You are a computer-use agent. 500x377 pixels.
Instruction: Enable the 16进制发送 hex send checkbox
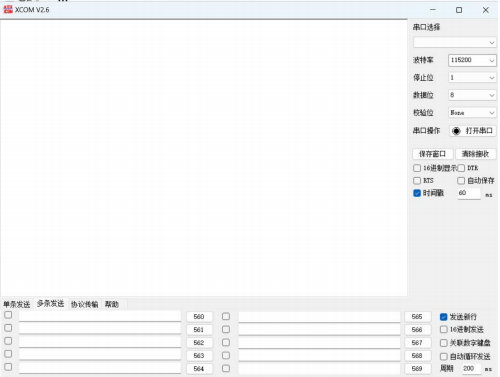point(444,330)
